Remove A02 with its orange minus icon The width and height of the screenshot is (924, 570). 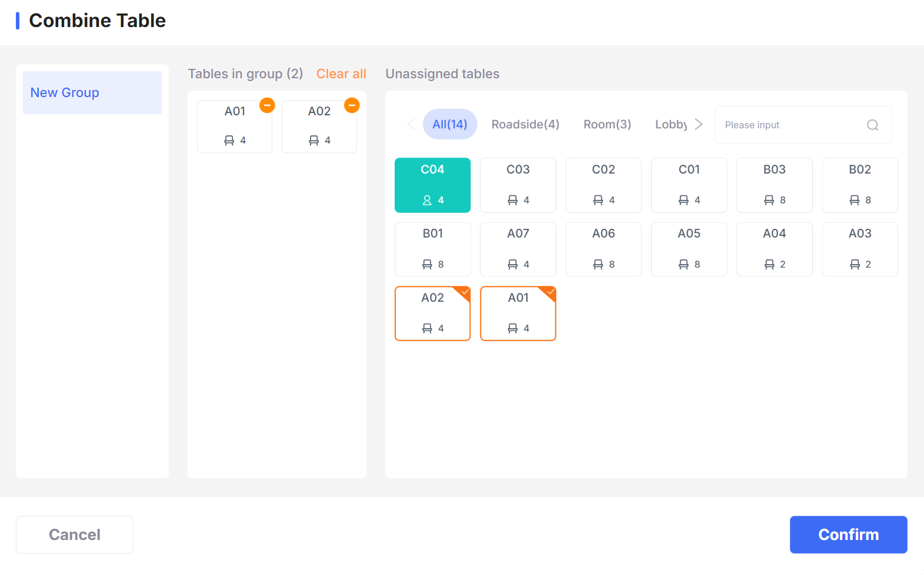[352, 105]
